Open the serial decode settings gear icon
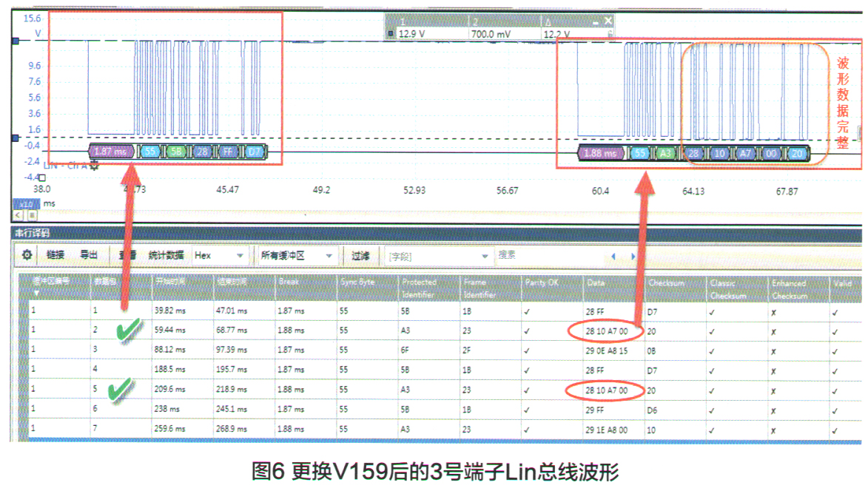The image size is (868, 488). point(26,255)
